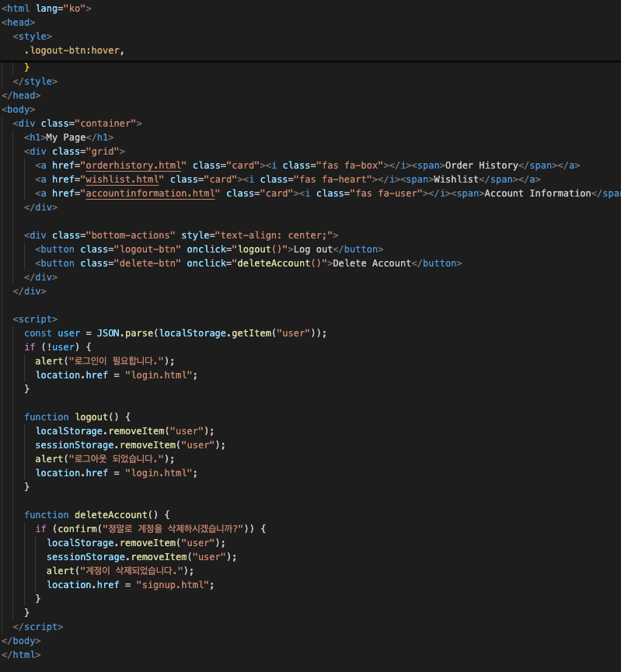
Task: Select the "fas fa-heart" class value
Action: pos(331,179)
